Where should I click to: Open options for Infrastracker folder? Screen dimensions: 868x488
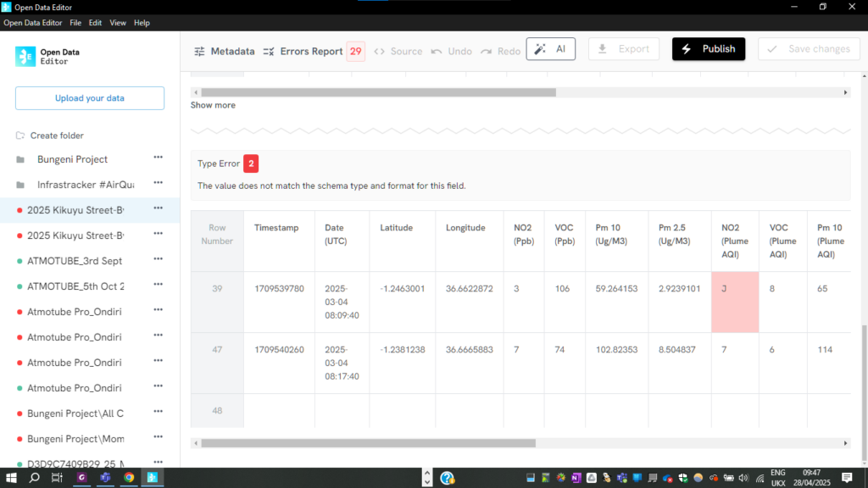pos(159,183)
